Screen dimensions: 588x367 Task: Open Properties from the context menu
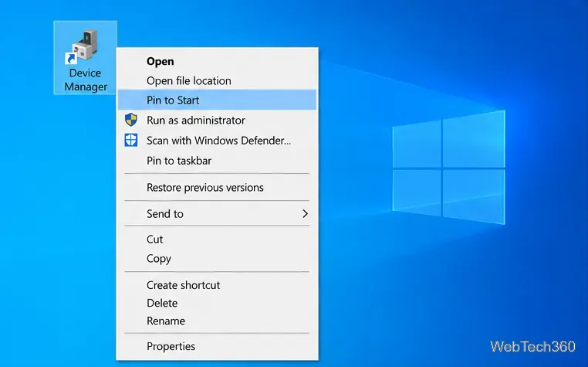[217, 346]
